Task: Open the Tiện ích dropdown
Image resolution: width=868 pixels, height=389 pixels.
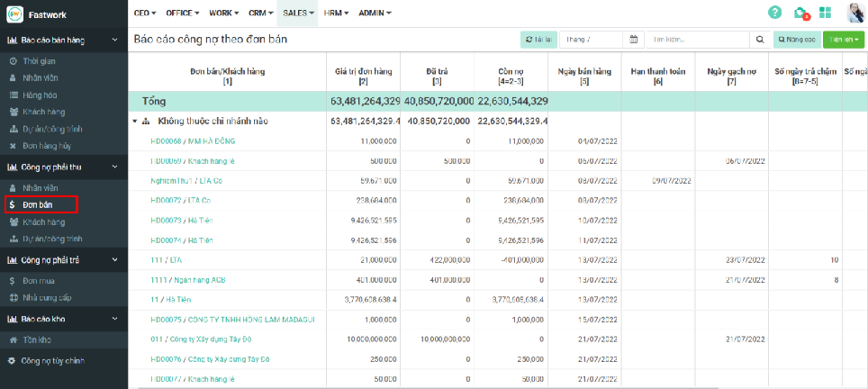Action: pos(843,40)
